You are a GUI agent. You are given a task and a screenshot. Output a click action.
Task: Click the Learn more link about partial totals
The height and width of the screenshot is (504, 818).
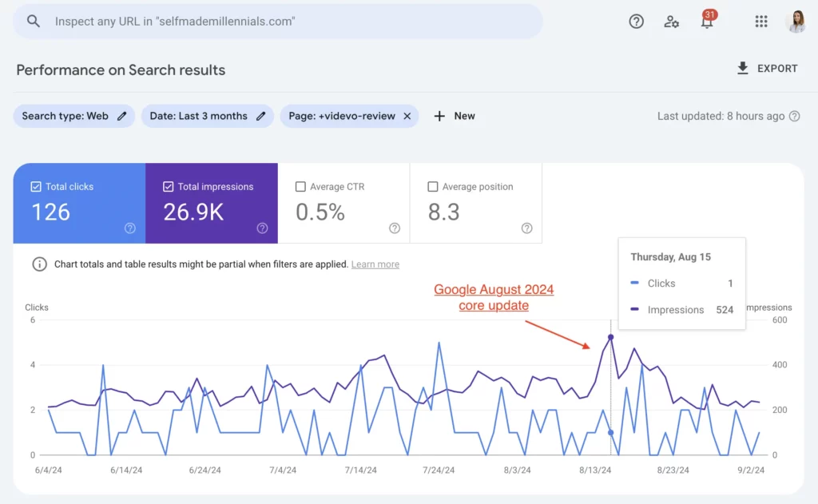[x=375, y=264]
